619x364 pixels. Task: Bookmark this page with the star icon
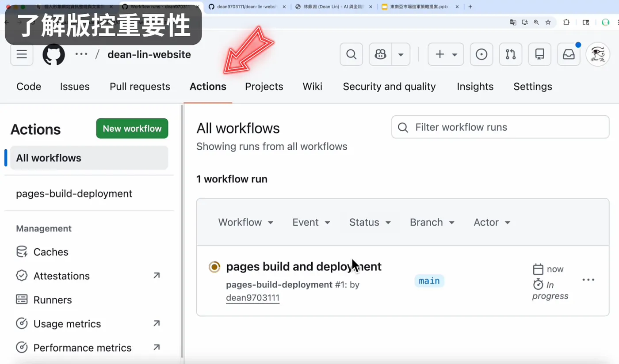548,22
